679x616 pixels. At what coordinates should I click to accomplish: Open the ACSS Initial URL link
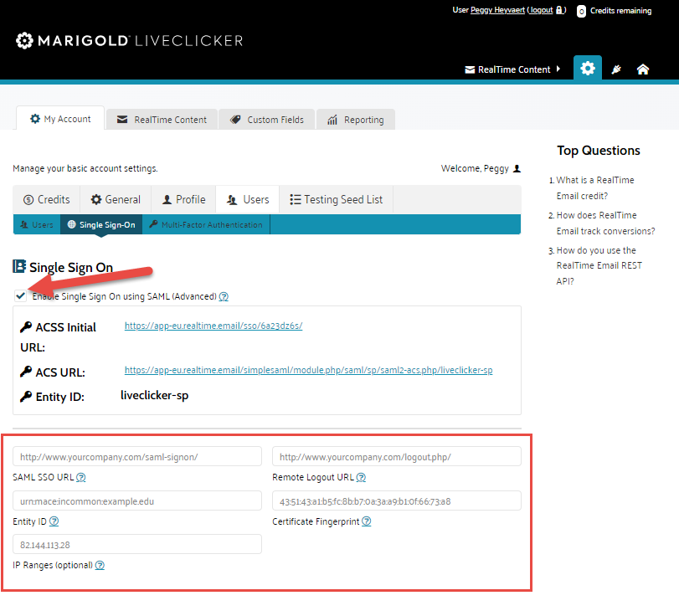(213, 326)
